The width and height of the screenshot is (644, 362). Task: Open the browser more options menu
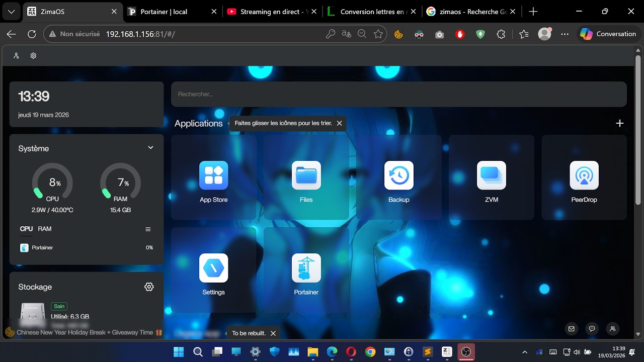(x=565, y=34)
